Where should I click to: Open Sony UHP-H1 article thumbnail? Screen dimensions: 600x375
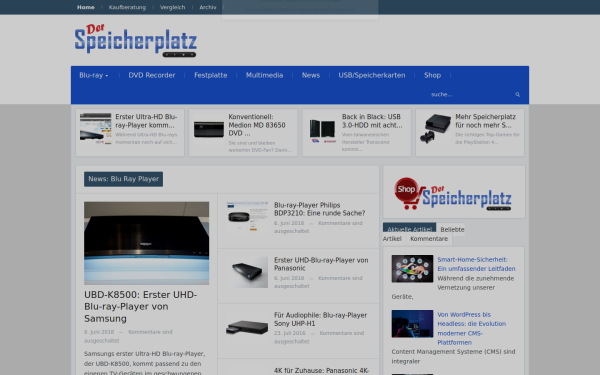[247, 328]
